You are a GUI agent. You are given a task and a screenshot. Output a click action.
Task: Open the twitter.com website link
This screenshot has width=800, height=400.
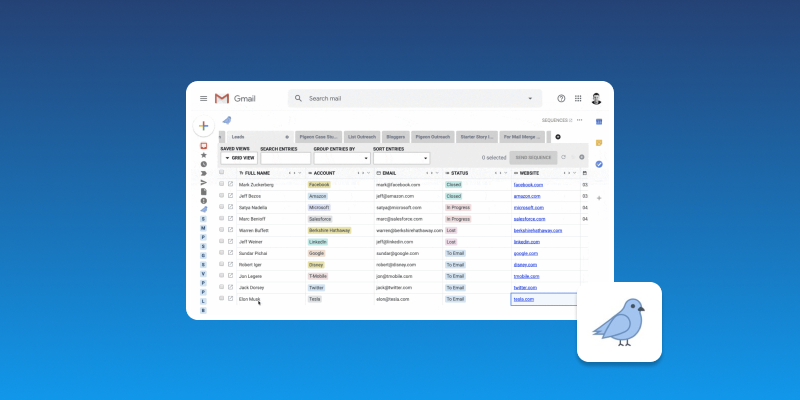pyautogui.click(x=525, y=288)
